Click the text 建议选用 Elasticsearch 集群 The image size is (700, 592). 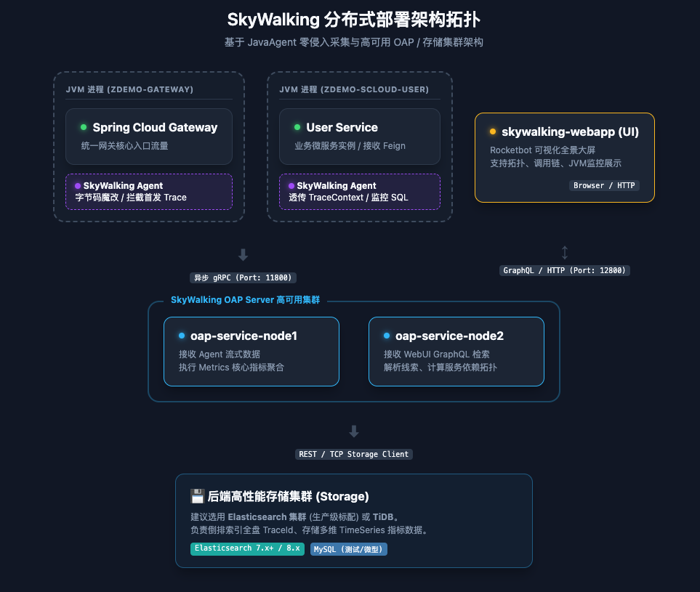(x=248, y=517)
